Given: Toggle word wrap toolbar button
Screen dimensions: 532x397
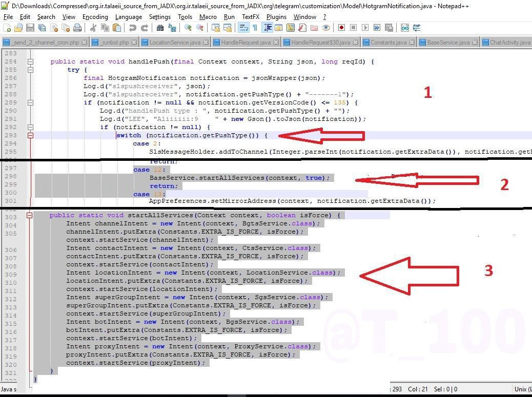Looking at the screenshot, I should coord(243,28).
